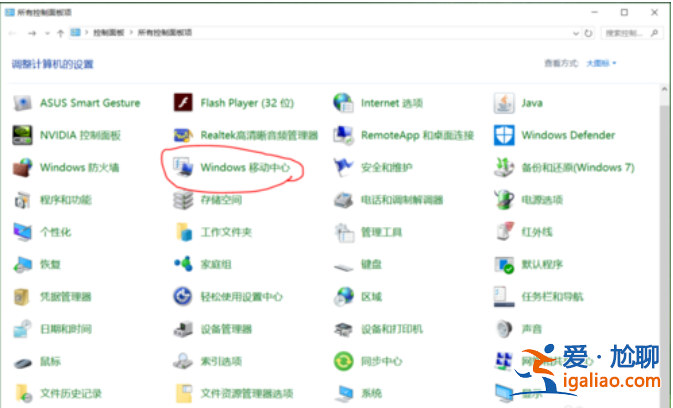
Task: Click the RemoteApp 和桌面连接 icon
Action: (x=343, y=135)
